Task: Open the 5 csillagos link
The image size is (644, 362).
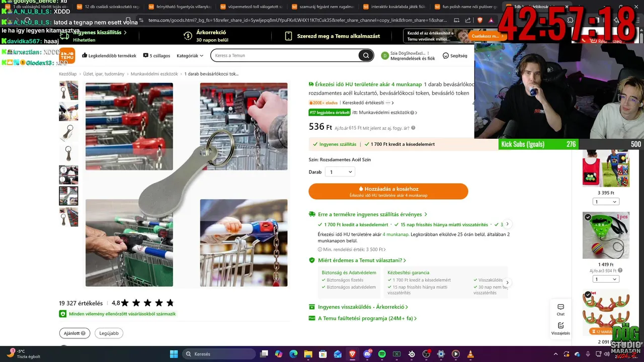Action: click(x=156, y=56)
